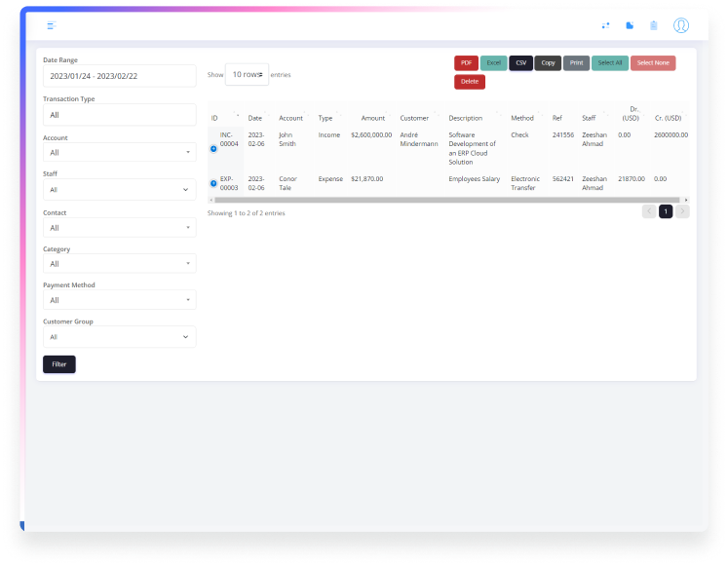Click the sparkle dots icon in header
The height and width of the screenshot is (566, 728).
(x=605, y=25)
